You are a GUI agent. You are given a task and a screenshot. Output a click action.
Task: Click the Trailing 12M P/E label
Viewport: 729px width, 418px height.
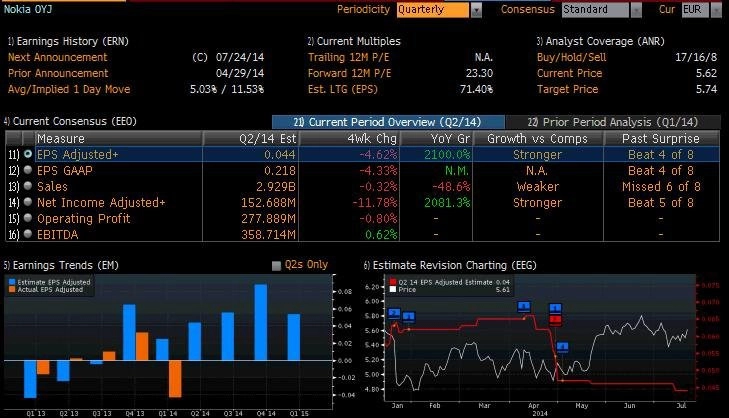point(349,57)
